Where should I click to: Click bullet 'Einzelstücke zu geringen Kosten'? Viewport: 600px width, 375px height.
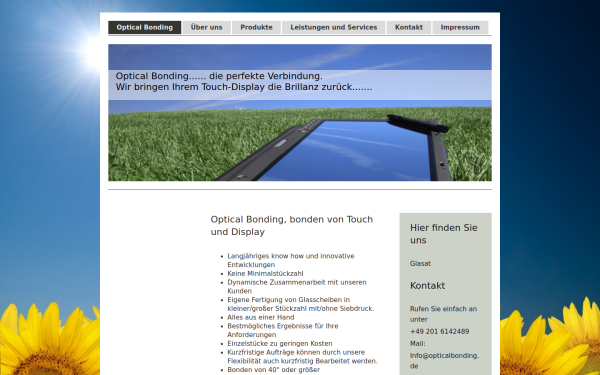click(x=280, y=344)
